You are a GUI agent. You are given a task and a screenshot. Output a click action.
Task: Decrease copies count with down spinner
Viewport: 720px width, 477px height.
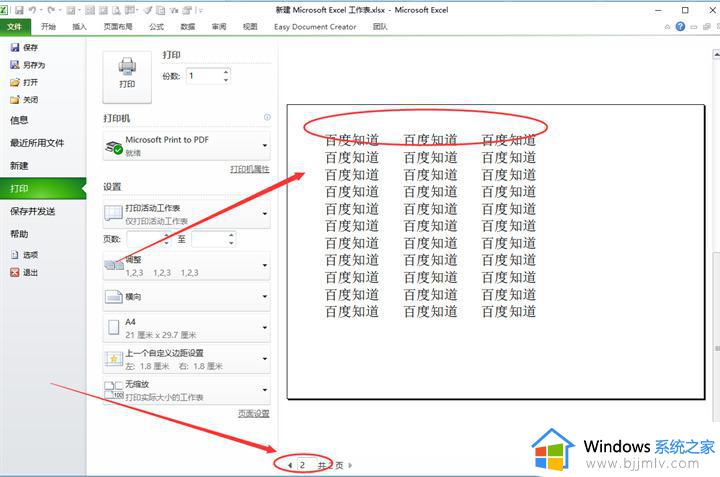coord(226,80)
